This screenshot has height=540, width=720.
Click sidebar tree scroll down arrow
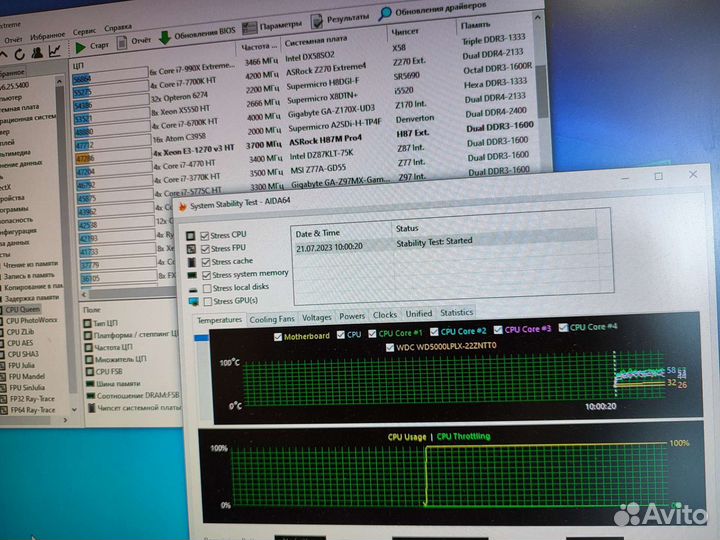[74, 410]
